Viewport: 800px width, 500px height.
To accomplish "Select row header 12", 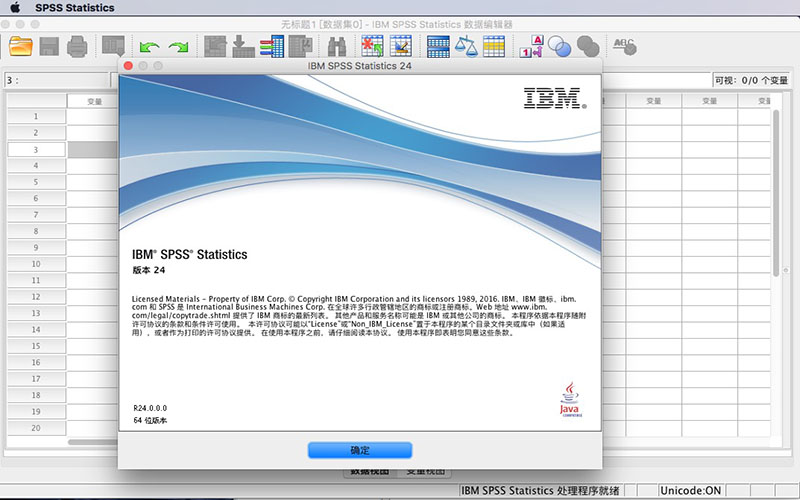I will (36, 296).
